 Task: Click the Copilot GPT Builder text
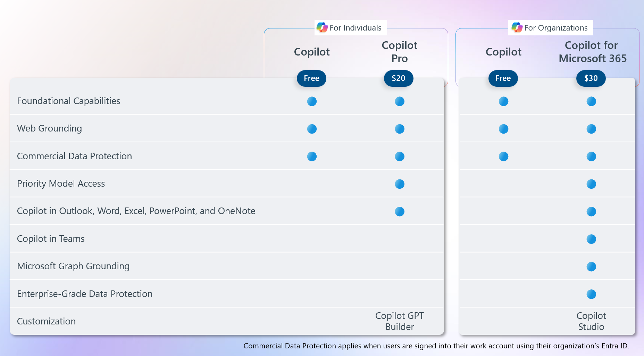pos(400,321)
